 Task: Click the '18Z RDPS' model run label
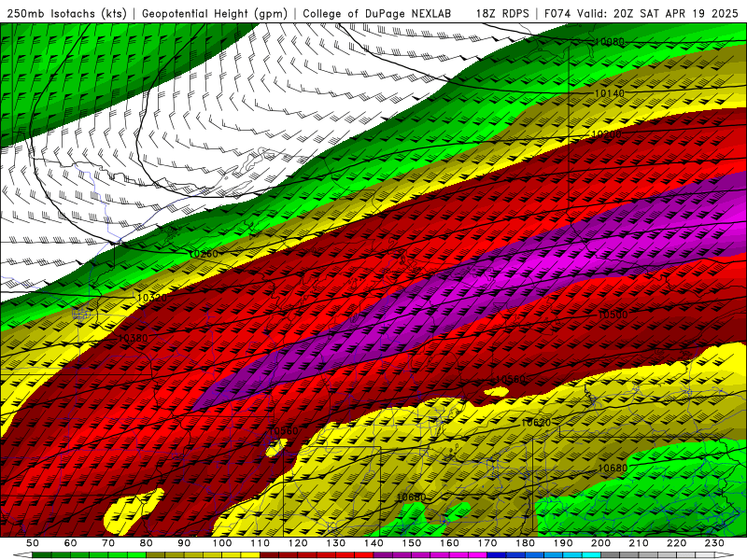click(502, 13)
